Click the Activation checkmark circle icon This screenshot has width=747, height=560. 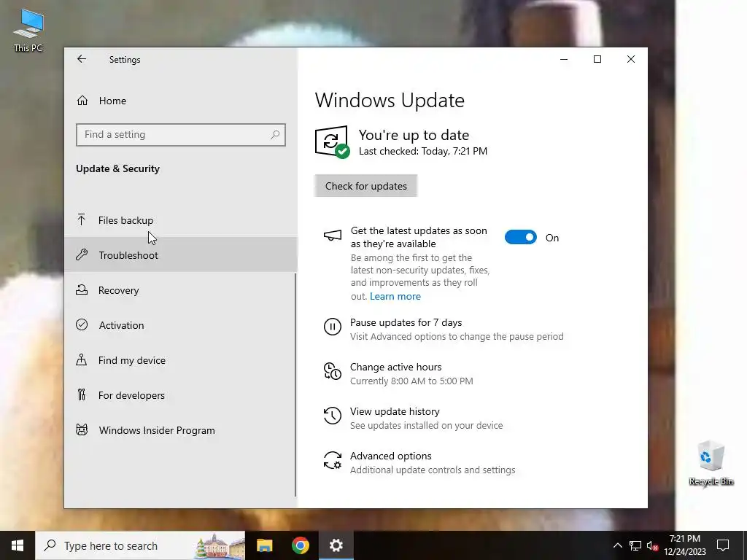(x=82, y=324)
